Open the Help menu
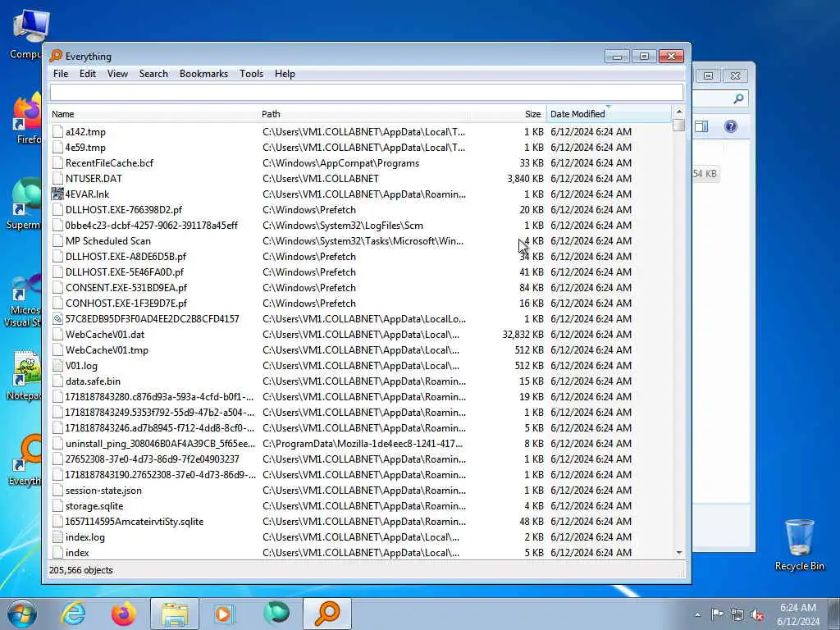This screenshot has width=840, height=630. point(285,74)
